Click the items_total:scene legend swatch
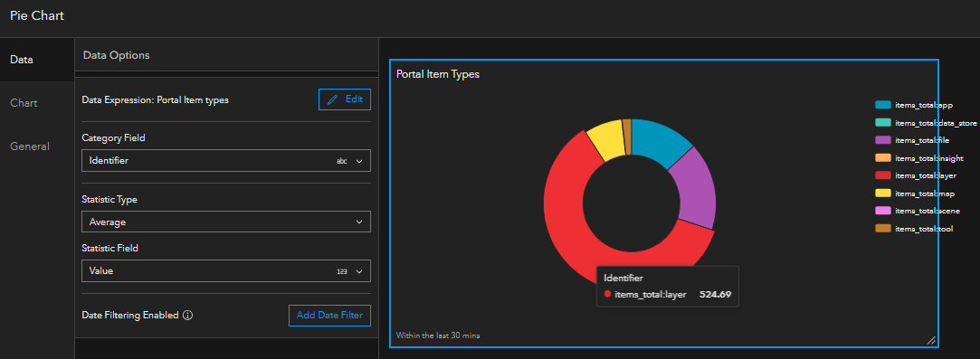The width and height of the screenshot is (980, 359). (x=883, y=211)
